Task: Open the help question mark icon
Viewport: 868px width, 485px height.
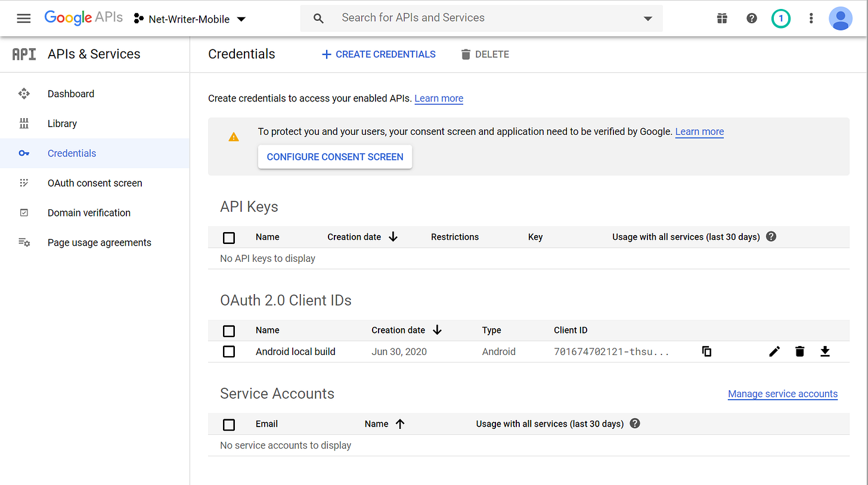Action: (x=752, y=18)
